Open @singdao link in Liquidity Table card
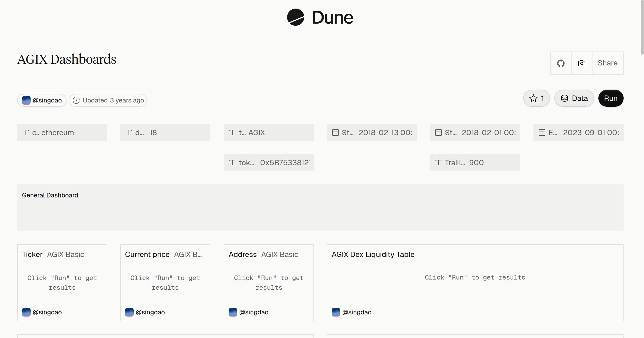This screenshot has height=338, width=644. [357, 312]
